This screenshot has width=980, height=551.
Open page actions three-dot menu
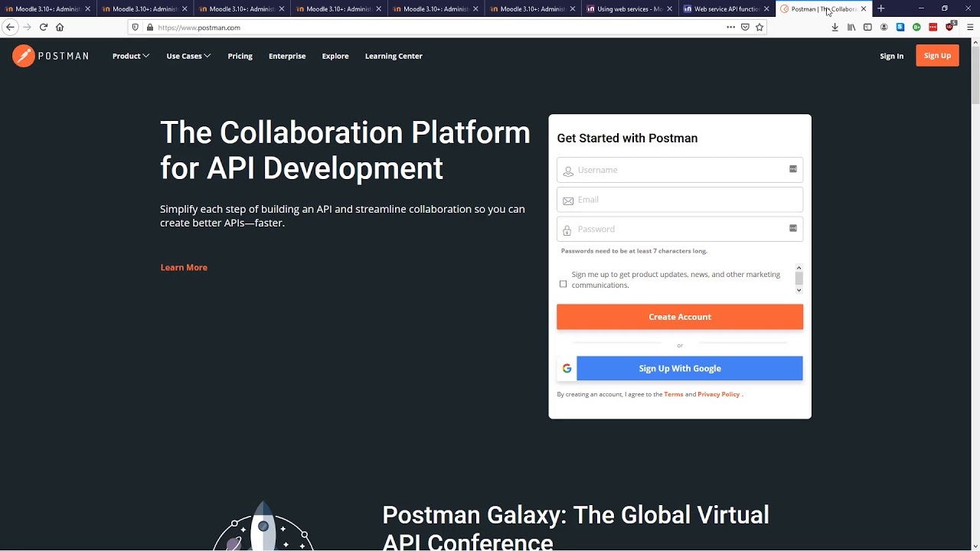coord(730,27)
